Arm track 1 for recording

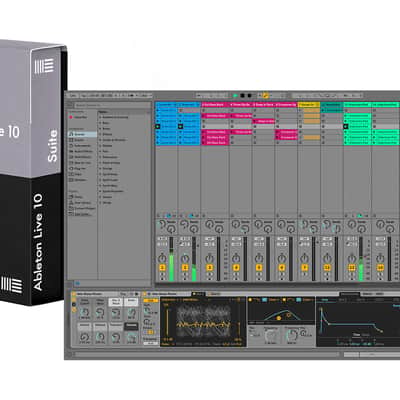[162, 278]
